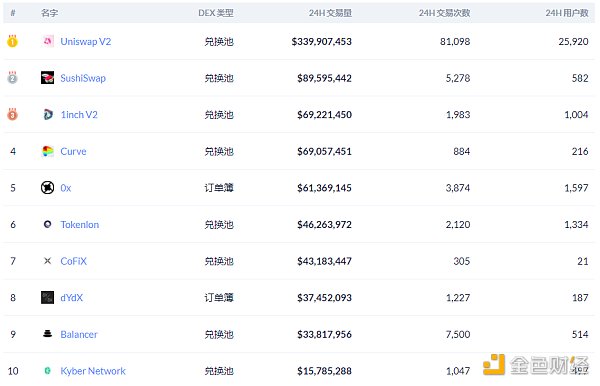Click the dYdX black square logo

(47, 297)
